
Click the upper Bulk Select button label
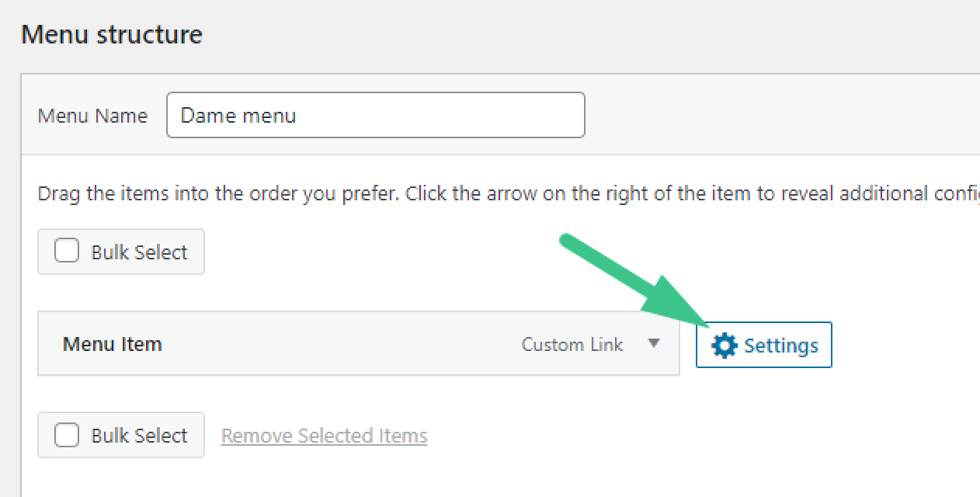click(140, 252)
